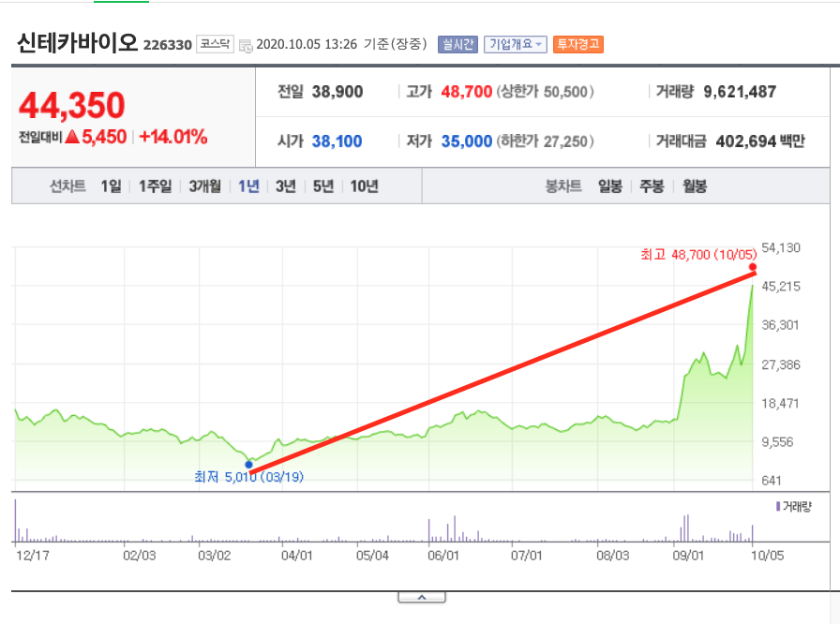The image size is (840, 624).
Task: Select the 5년 line chart tab
Action: 323,186
